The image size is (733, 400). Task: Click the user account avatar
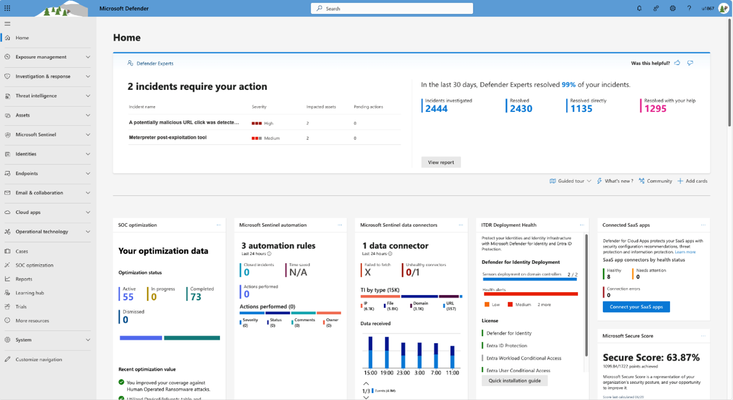click(x=723, y=8)
